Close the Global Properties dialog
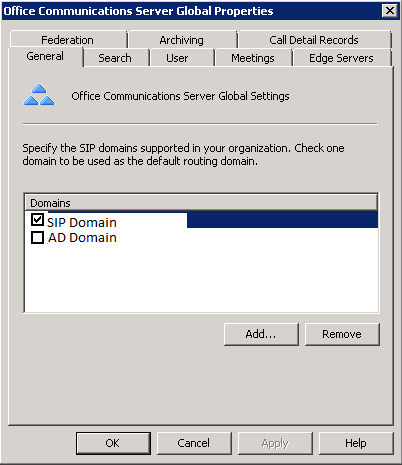The image size is (402, 465). pos(390,11)
